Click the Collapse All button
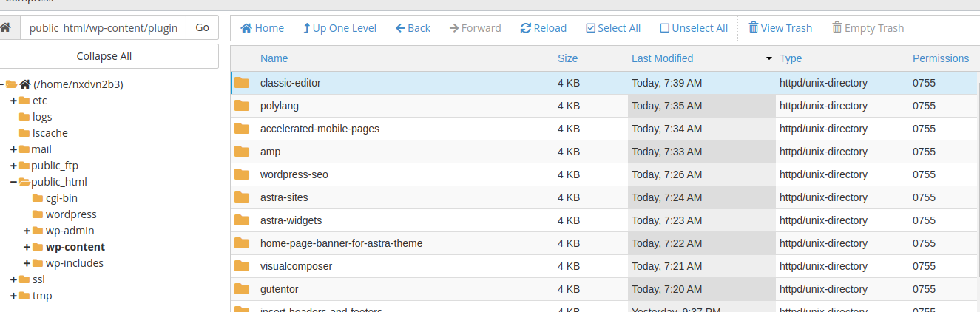 pyautogui.click(x=104, y=56)
